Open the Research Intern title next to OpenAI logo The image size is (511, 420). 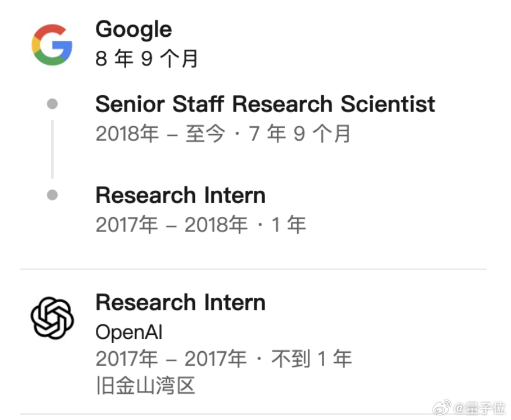[x=180, y=303]
